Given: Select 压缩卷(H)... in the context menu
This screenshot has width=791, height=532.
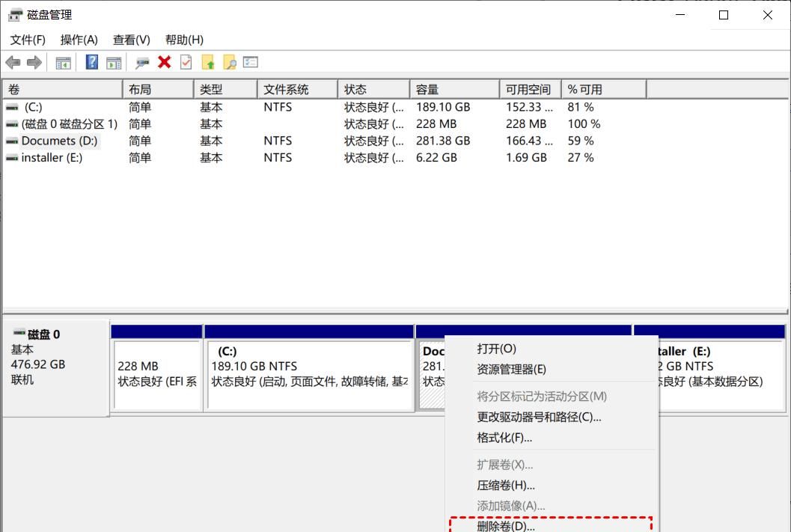Looking at the screenshot, I should pyautogui.click(x=506, y=486).
